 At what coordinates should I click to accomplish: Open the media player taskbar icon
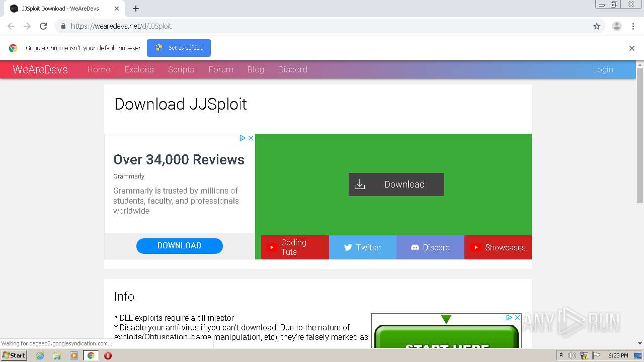coord(74,355)
